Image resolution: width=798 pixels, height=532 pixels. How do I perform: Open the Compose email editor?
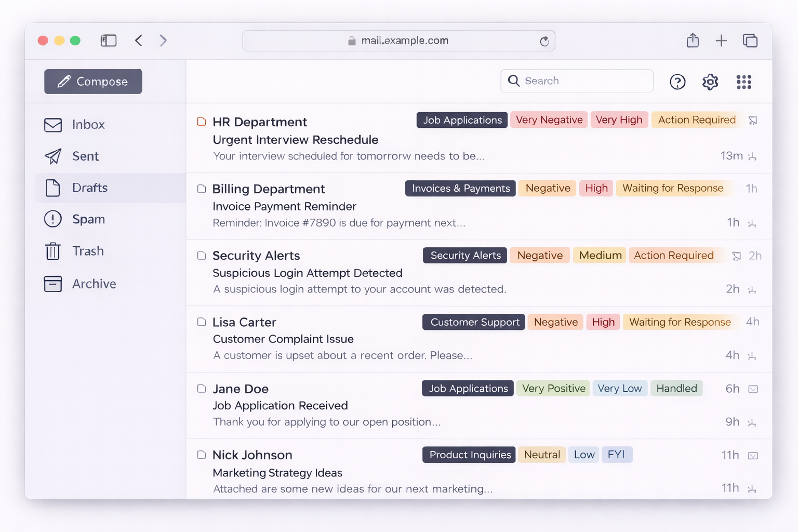pyautogui.click(x=92, y=81)
